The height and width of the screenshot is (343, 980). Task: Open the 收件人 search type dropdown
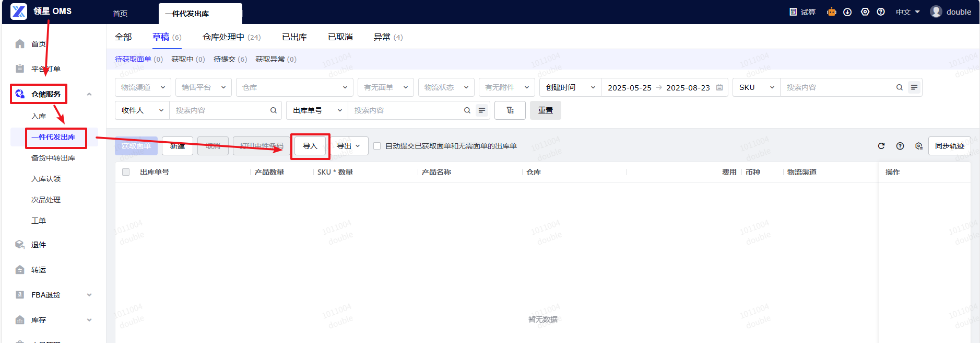[142, 110]
